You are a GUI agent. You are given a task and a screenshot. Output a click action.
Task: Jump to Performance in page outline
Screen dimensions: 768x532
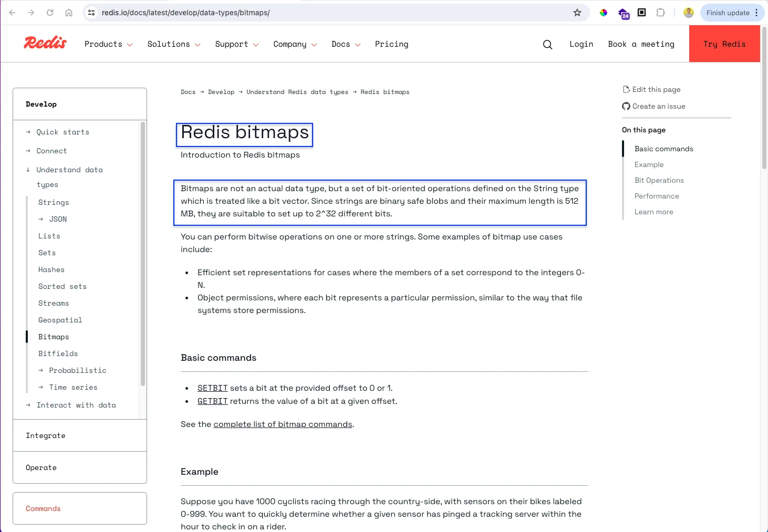657,196
